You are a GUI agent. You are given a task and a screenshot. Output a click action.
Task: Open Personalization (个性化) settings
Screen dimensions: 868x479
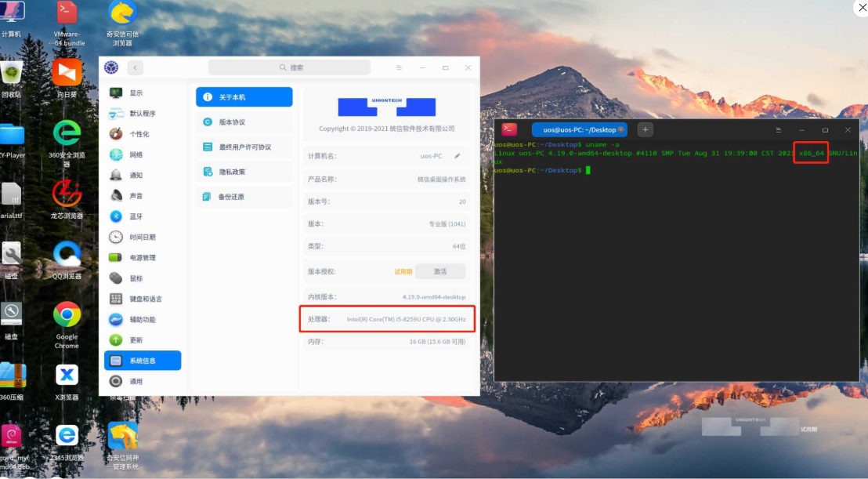pos(143,134)
